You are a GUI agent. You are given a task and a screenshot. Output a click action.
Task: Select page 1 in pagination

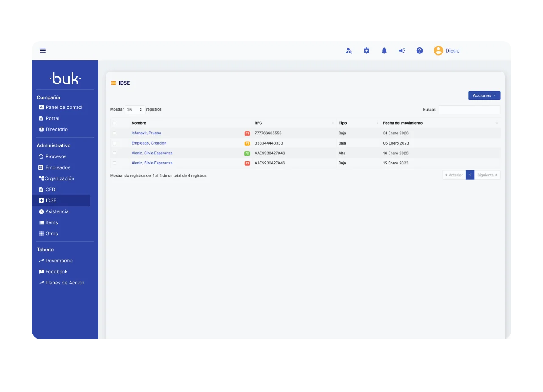click(470, 175)
